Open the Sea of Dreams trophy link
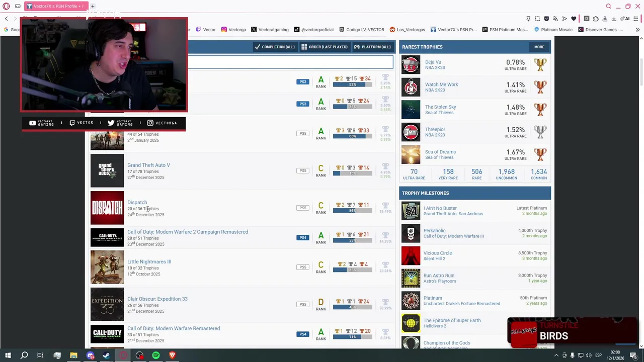The image size is (644, 362). (x=440, y=152)
